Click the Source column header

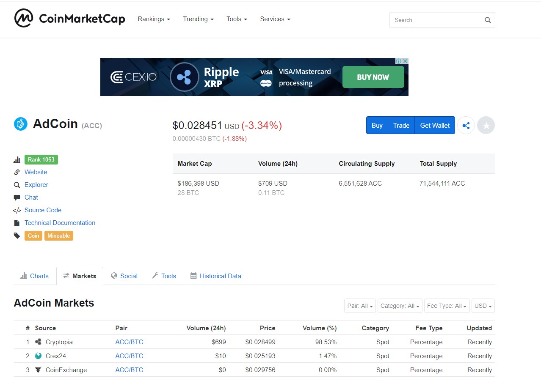pyautogui.click(x=45, y=328)
